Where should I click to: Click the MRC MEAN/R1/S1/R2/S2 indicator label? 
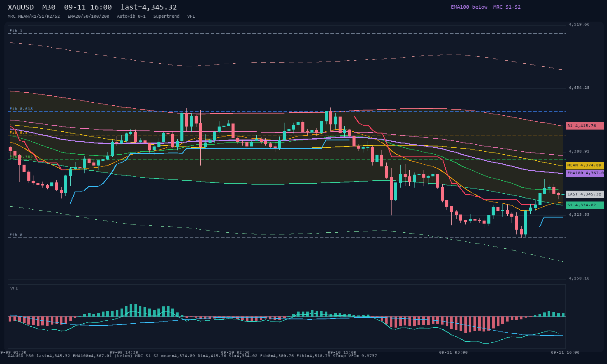[34, 16]
